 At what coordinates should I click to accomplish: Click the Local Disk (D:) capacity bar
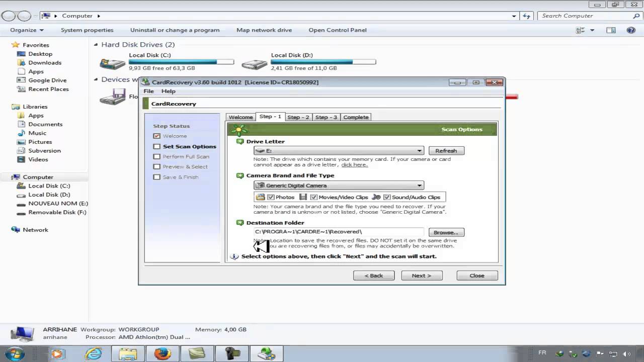(x=323, y=62)
